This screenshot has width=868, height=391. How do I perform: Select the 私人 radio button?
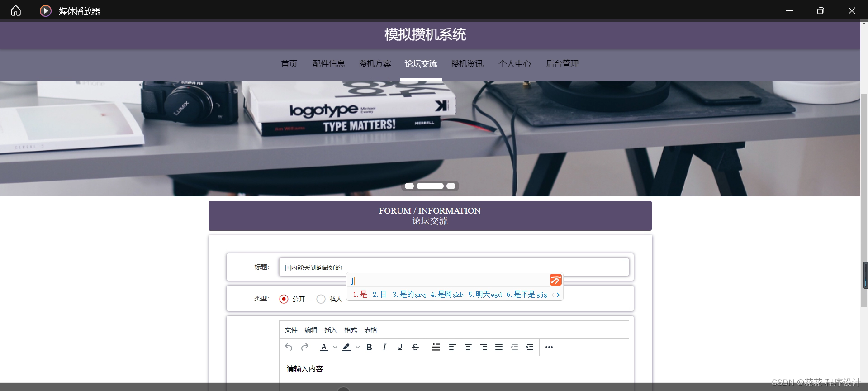click(321, 299)
